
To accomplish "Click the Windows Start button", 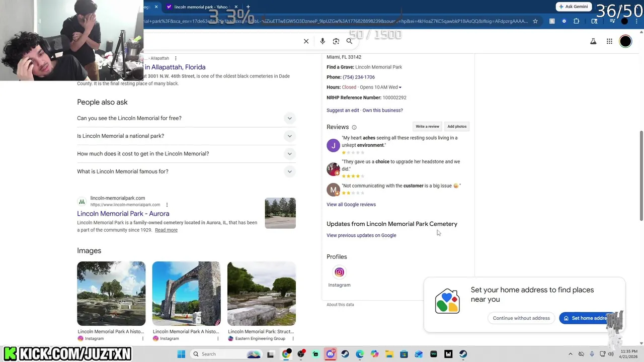I will tap(181, 354).
